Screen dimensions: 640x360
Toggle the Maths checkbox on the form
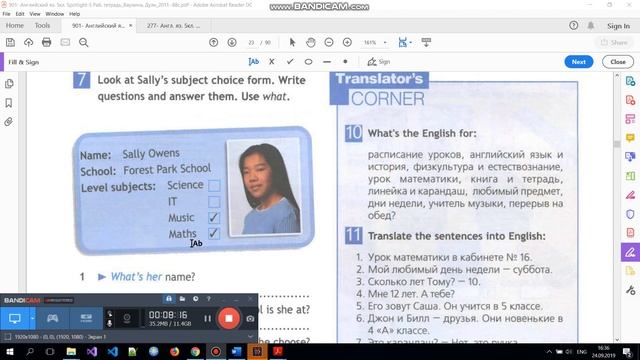pos(214,233)
